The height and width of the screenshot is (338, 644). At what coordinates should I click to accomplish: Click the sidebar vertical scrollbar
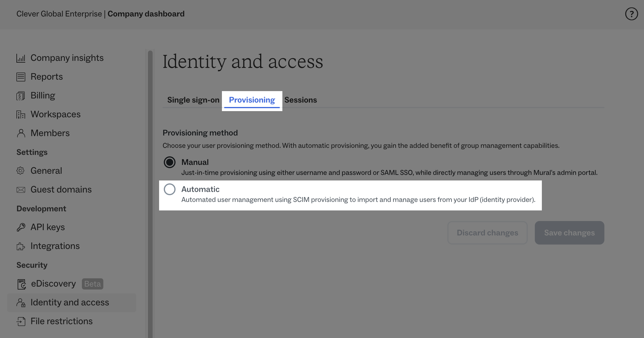[150, 194]
